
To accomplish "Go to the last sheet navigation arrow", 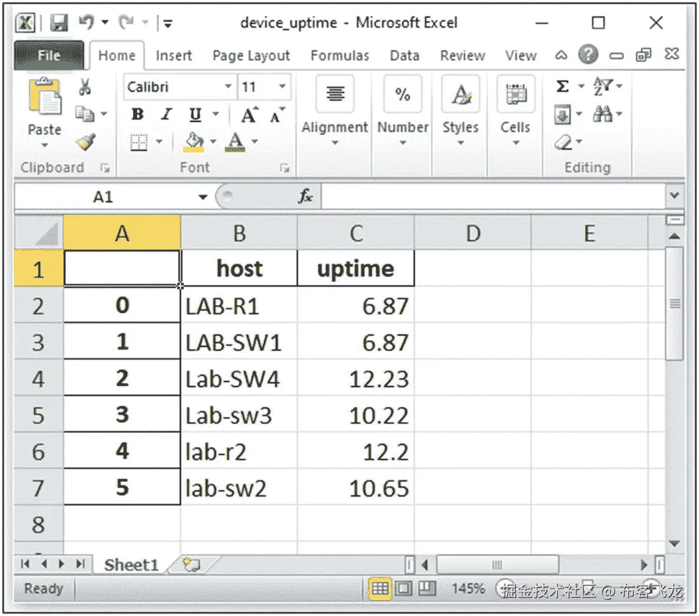I will 80,565.
